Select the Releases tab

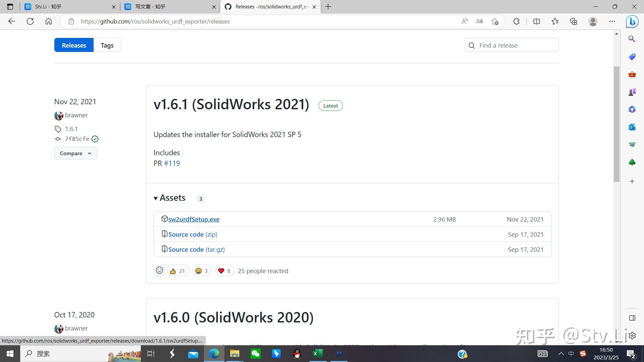click(74, 45)
